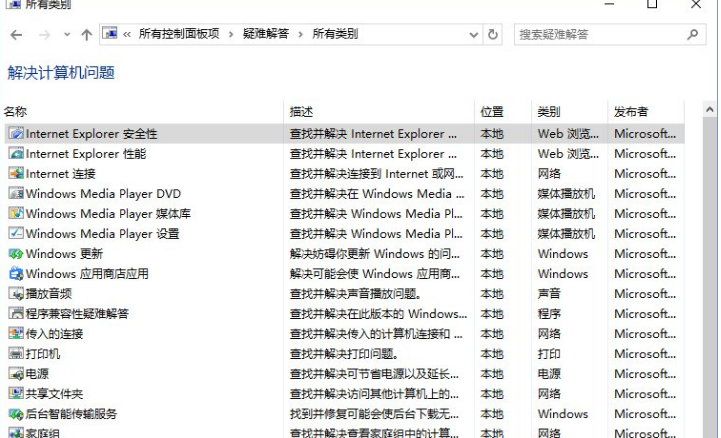Click 媒体播放机 category in the DVD row
This screenshot has height=438, width=721.
(x=566, y=193)
